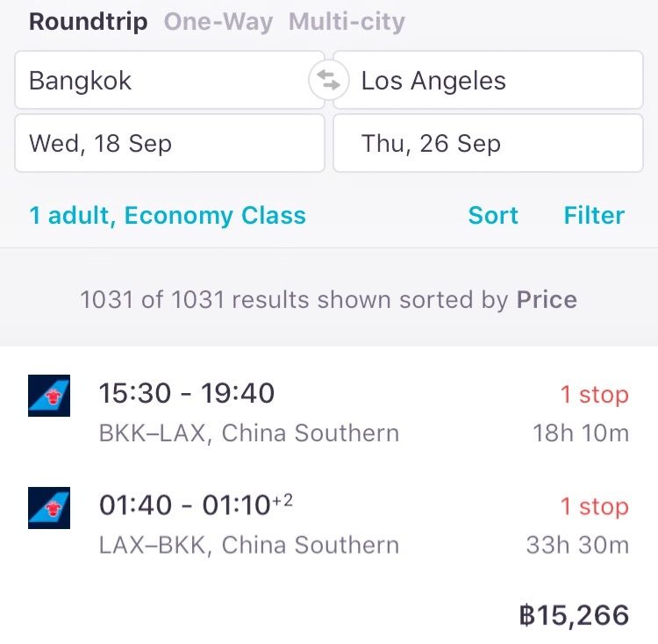Screen dimensions: 658x644
Task: Edit the Los Angeles destination field
Action: (488, 82)
